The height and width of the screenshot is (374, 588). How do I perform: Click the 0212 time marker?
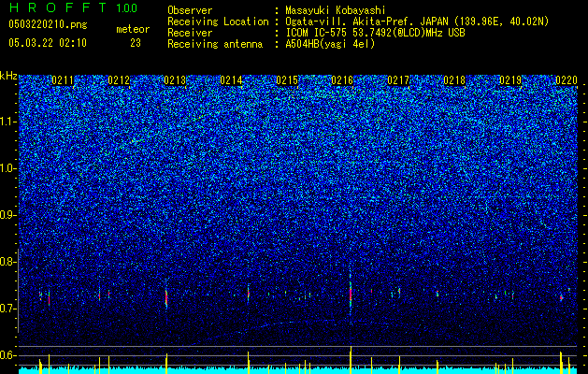(119, 80)
